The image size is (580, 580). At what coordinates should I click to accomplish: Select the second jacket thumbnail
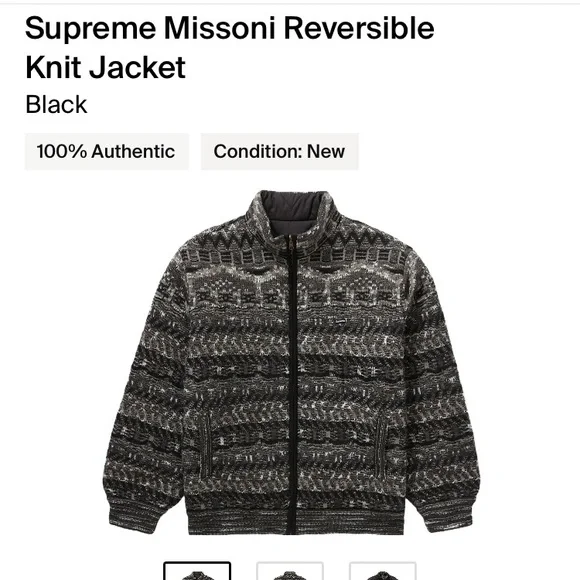(x=290, y=570)
